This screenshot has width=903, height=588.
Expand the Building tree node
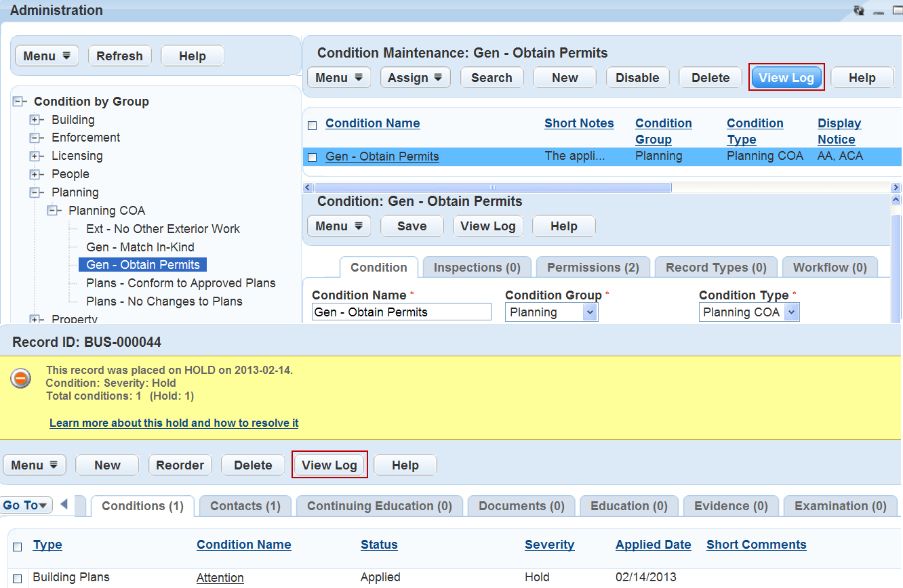[x=35, y=120]
